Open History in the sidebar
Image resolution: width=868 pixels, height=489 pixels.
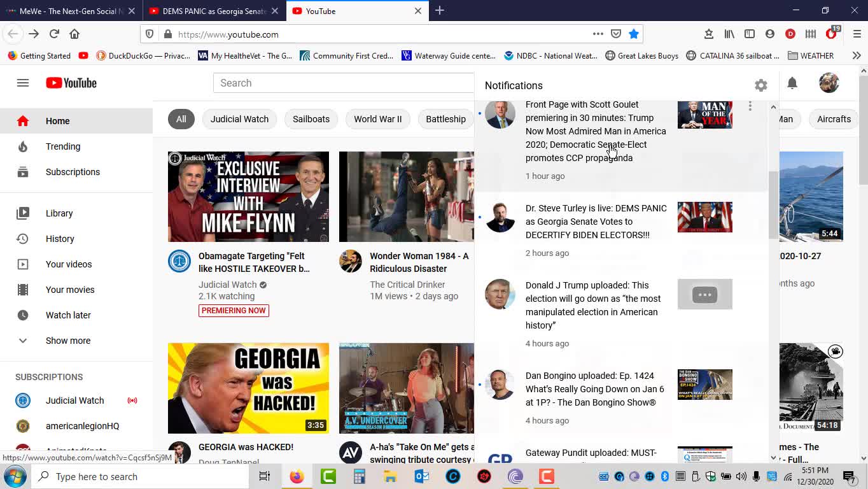(76, 239)
